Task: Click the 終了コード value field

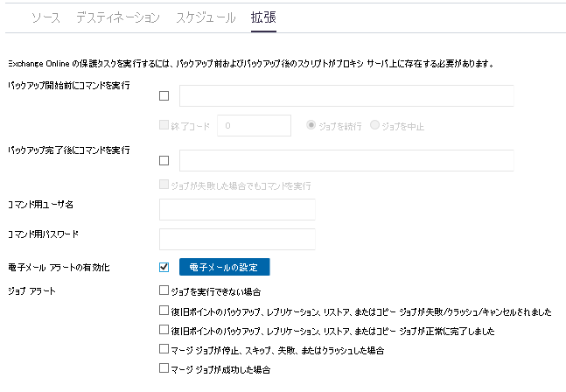Action: [x=254, y=126]
